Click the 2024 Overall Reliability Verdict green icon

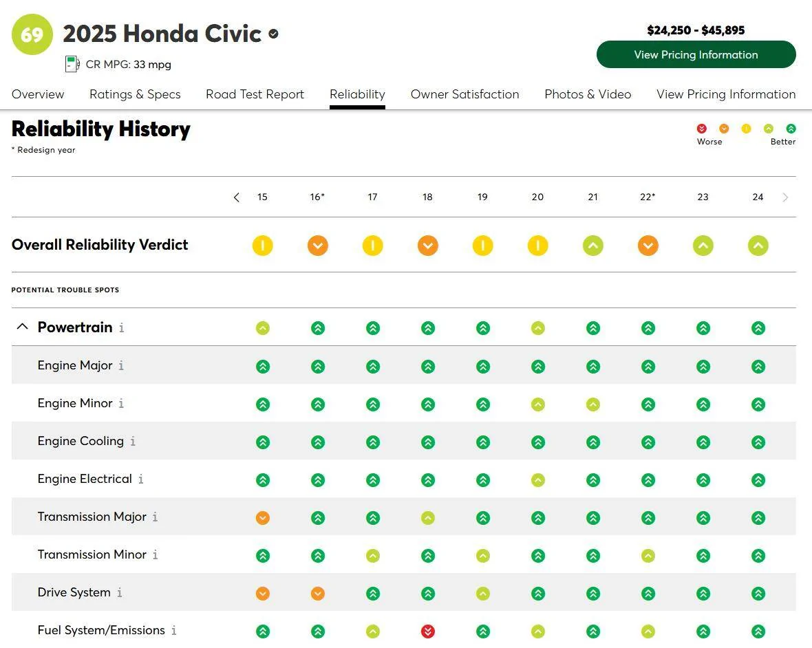click(758, 246)
